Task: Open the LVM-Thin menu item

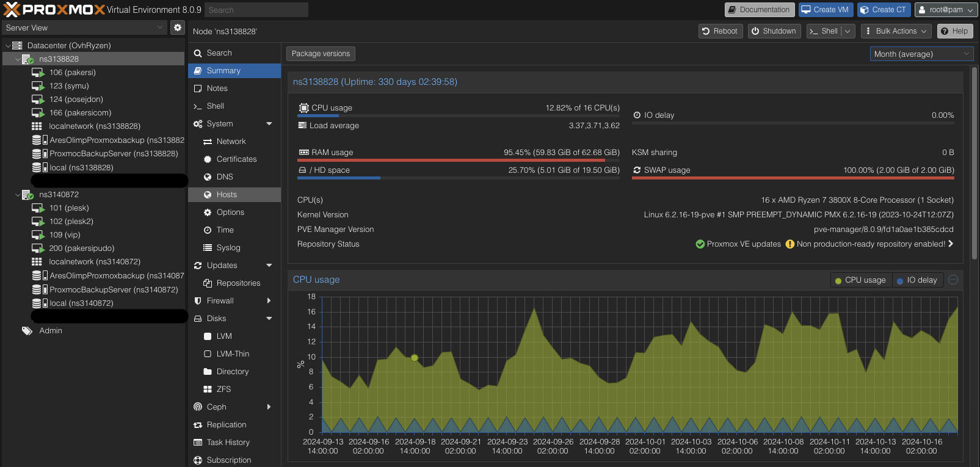Action: (x=234, y=354)
